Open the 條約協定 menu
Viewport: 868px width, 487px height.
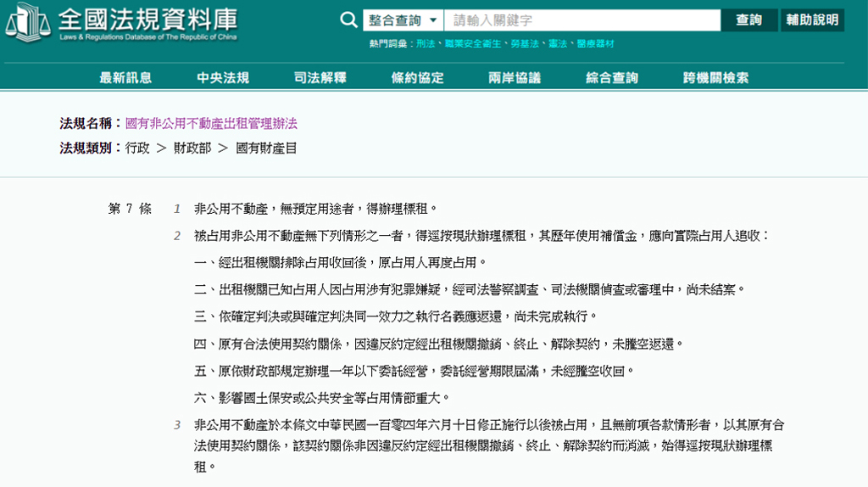click(x=417, y=78)
